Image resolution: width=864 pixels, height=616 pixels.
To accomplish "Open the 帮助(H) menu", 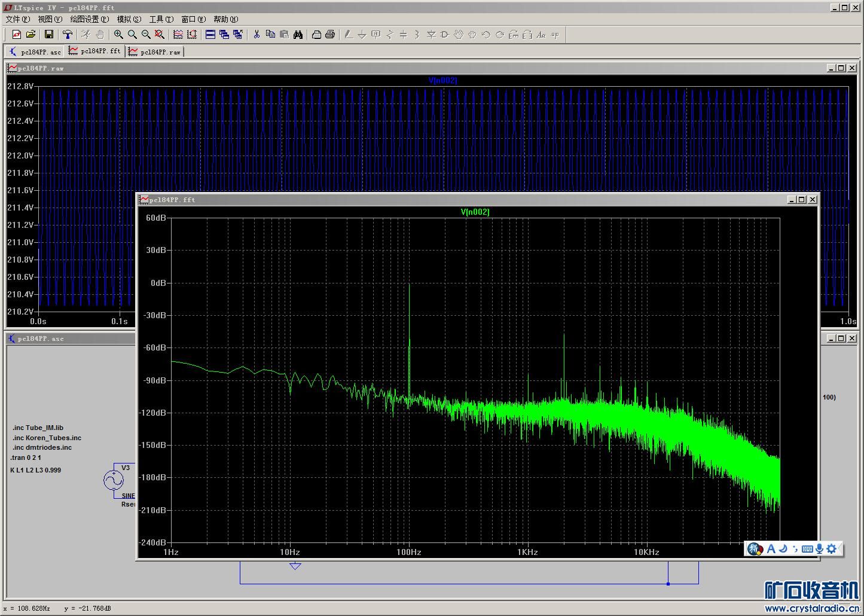I will pos(225,19).
